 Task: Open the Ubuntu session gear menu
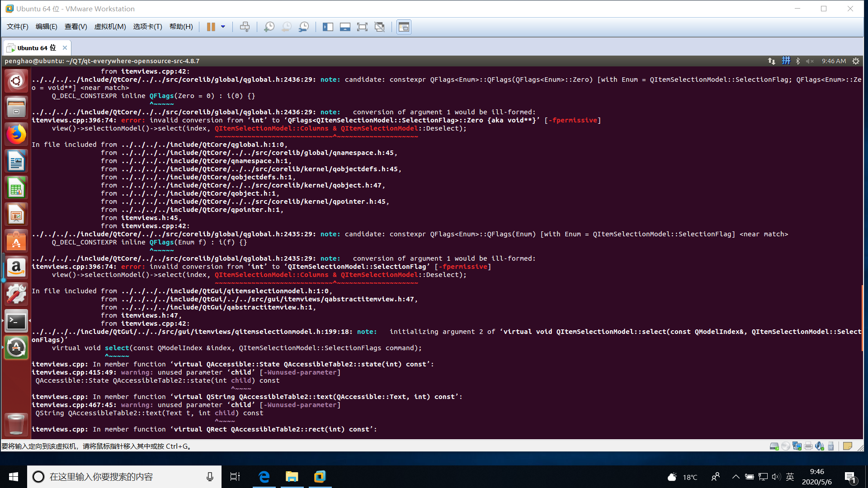click(856, 61)
